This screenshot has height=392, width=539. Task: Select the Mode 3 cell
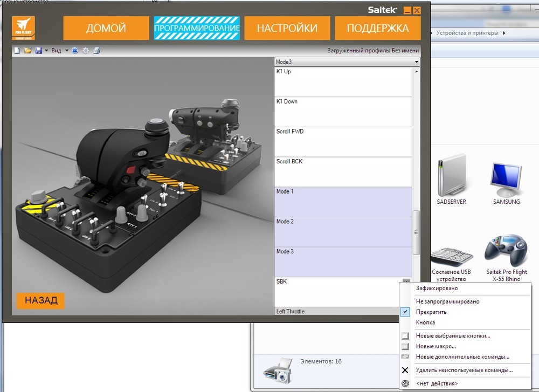point(343,262)
